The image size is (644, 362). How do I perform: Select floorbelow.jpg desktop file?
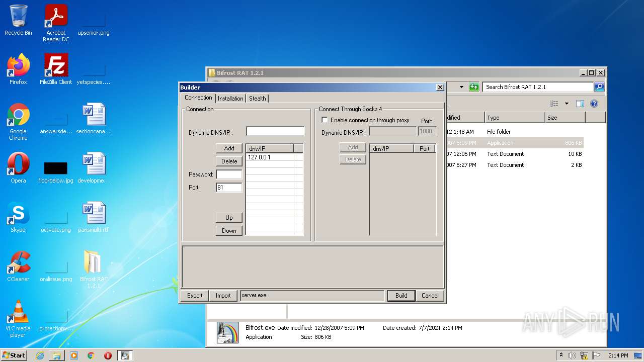56,172
